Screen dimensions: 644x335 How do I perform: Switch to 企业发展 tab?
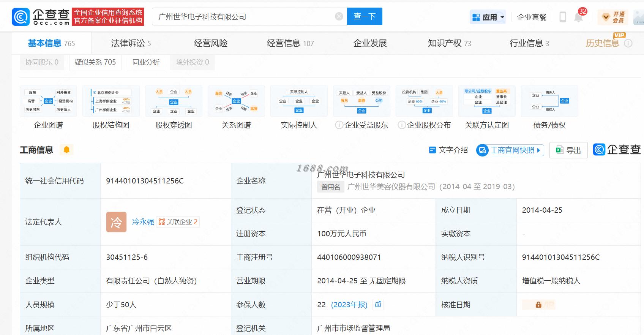click(370, 43)
